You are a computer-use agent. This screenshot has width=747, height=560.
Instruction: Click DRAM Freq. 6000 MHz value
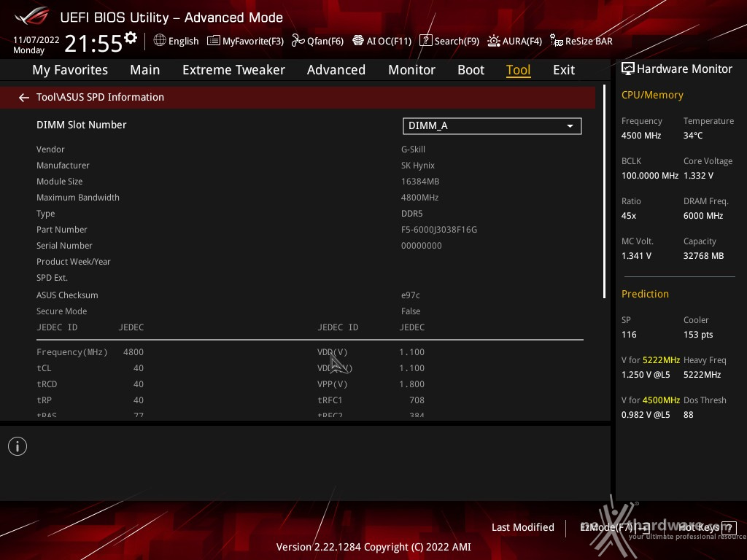(x=703, y=216)
